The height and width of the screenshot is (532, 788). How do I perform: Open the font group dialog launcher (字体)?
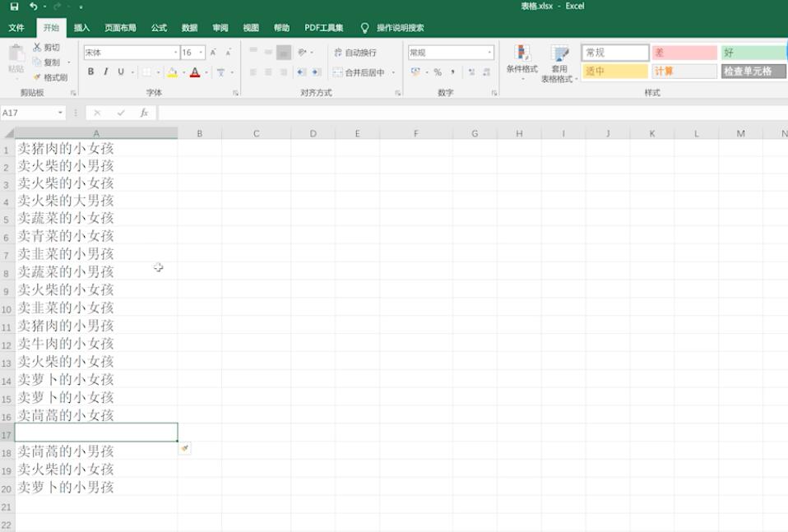[x=235, y=93]
